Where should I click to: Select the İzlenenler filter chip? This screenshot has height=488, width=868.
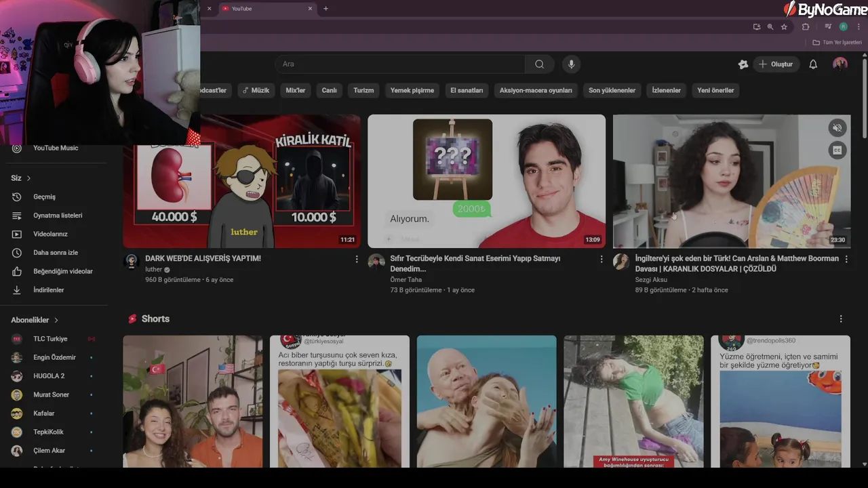pyautogui.click(x=666, y=90)
